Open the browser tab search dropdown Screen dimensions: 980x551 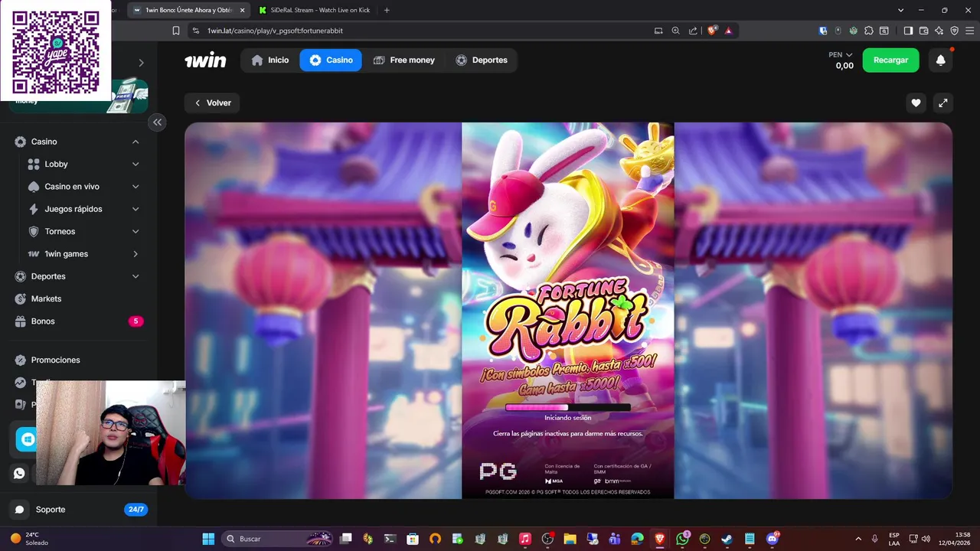900,10
